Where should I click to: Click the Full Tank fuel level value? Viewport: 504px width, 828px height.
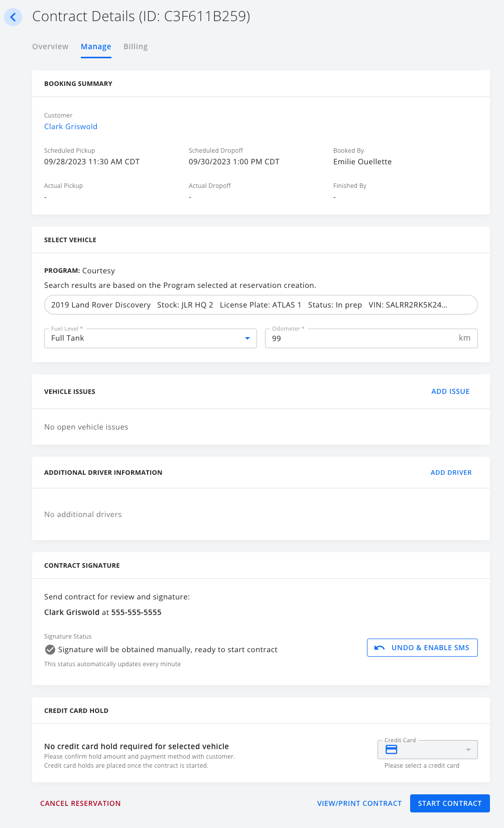point(68,338)
